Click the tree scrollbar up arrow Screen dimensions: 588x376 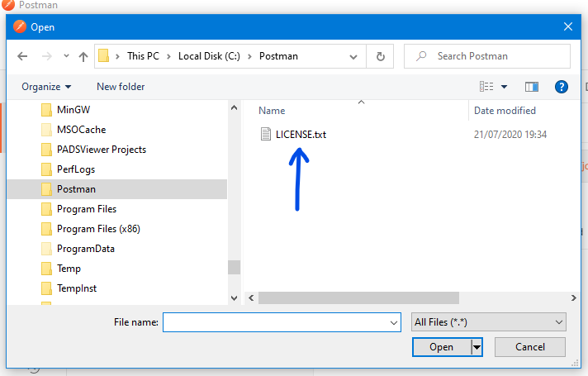coord(234,107)
